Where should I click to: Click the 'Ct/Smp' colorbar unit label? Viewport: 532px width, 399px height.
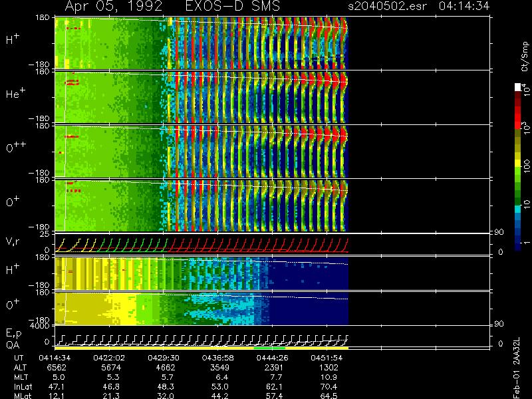coord(525,57)
